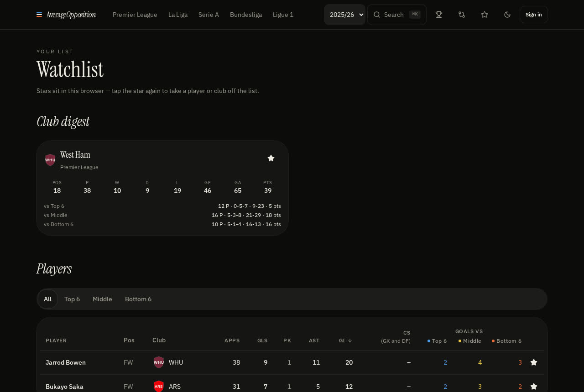
Task: Sort by goals vs Bottom 6 column
Action: click(x=506, y=341)
